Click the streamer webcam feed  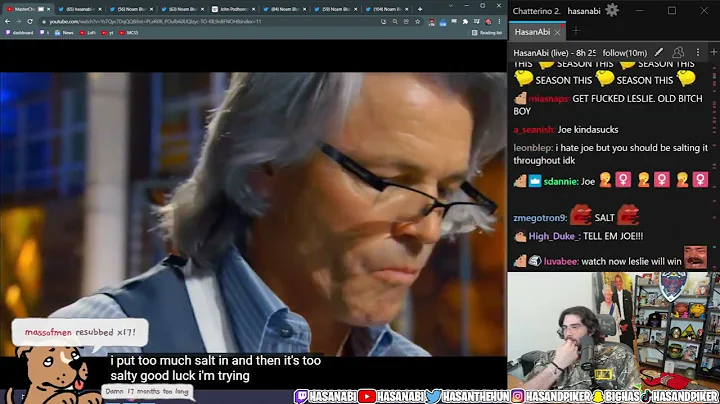613,331
